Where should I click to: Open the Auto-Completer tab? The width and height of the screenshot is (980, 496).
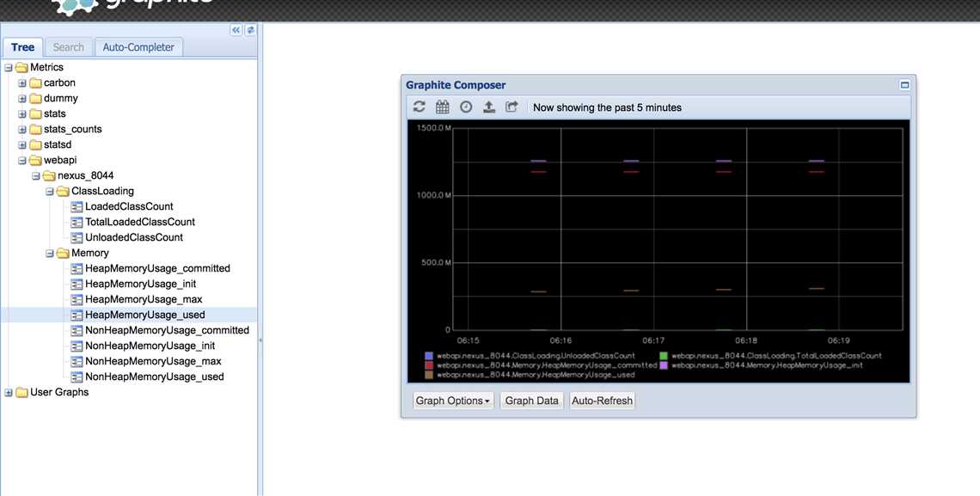pyautogui.click(x=138, y=47)
